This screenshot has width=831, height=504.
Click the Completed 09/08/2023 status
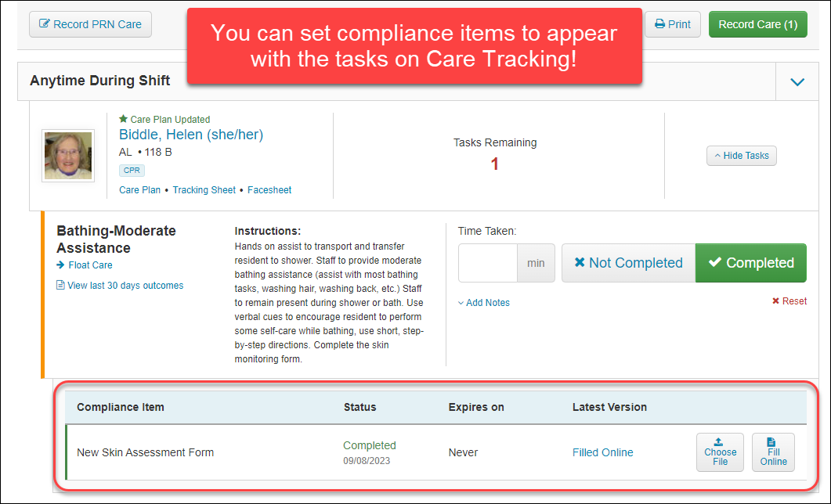(370, 452)
